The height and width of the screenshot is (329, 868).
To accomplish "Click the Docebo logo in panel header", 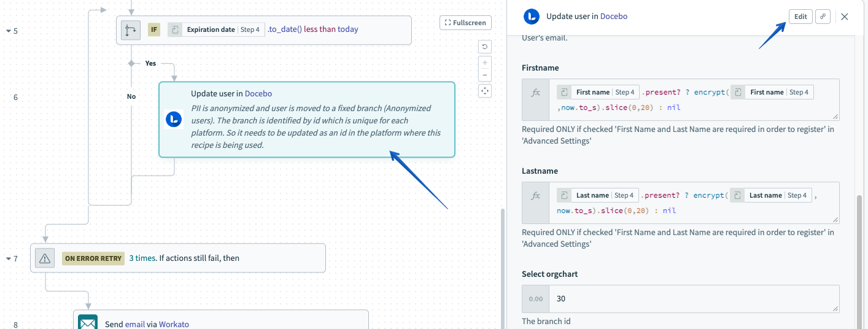I will (x=532, y=17).
